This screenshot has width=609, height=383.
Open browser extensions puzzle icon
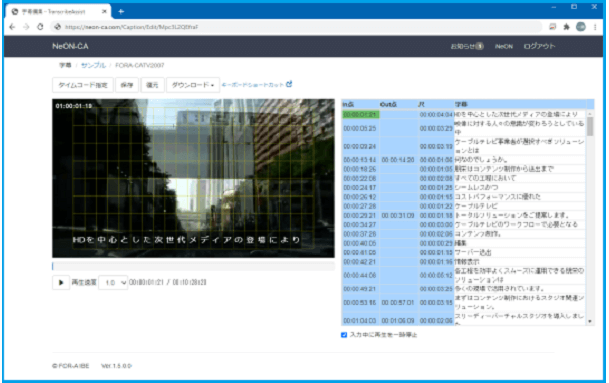coord(567,27)
